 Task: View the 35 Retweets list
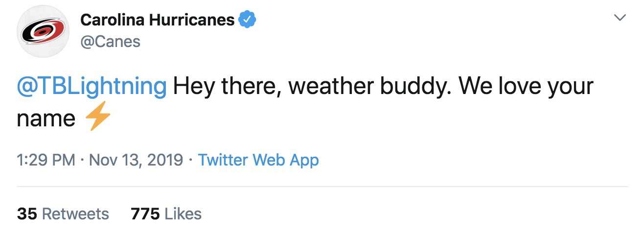pos(63,214)
